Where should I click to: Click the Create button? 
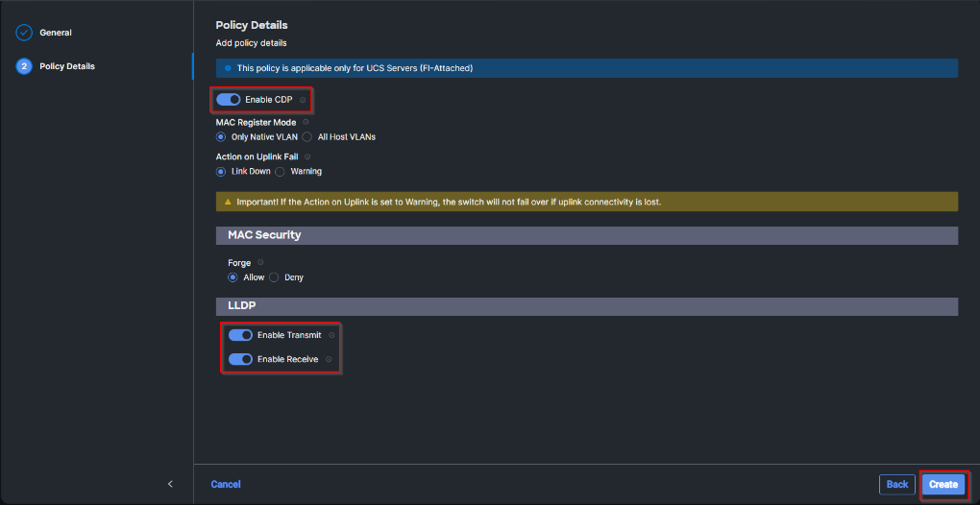pos(943,484)
